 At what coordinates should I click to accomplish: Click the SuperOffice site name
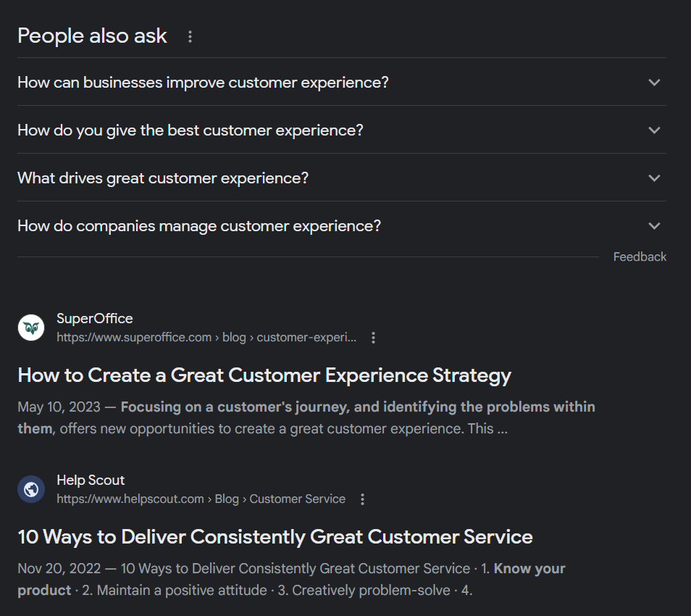coord(95,319)
